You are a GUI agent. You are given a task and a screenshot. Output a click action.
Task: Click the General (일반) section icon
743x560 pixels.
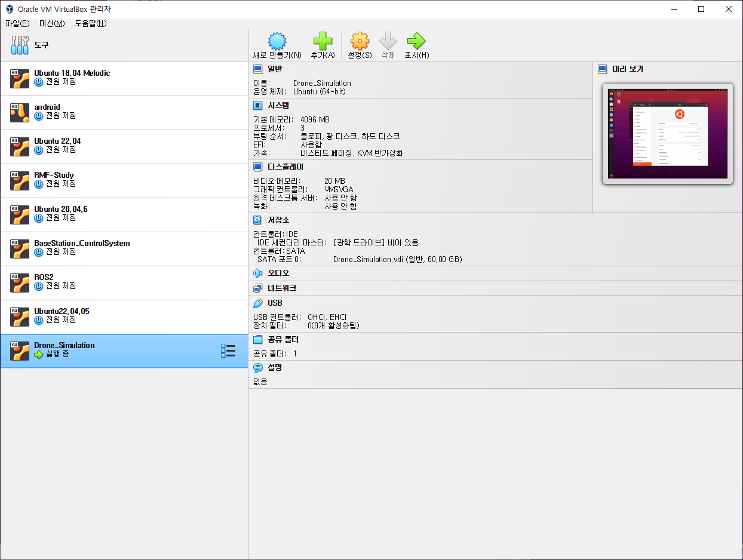coord(258,69)
